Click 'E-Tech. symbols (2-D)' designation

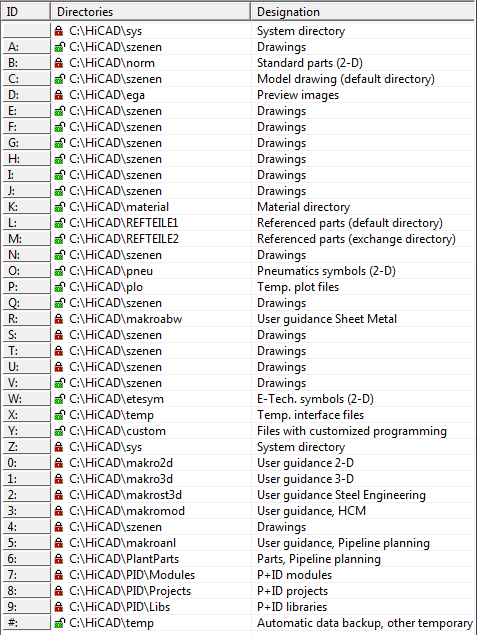[315, 399]
